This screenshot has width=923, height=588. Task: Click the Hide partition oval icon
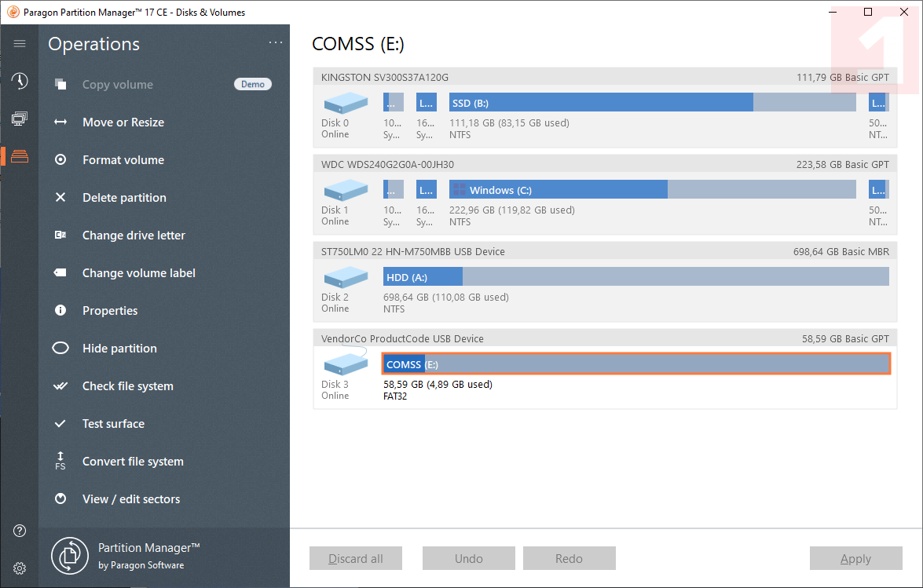[x=60, y=348]
